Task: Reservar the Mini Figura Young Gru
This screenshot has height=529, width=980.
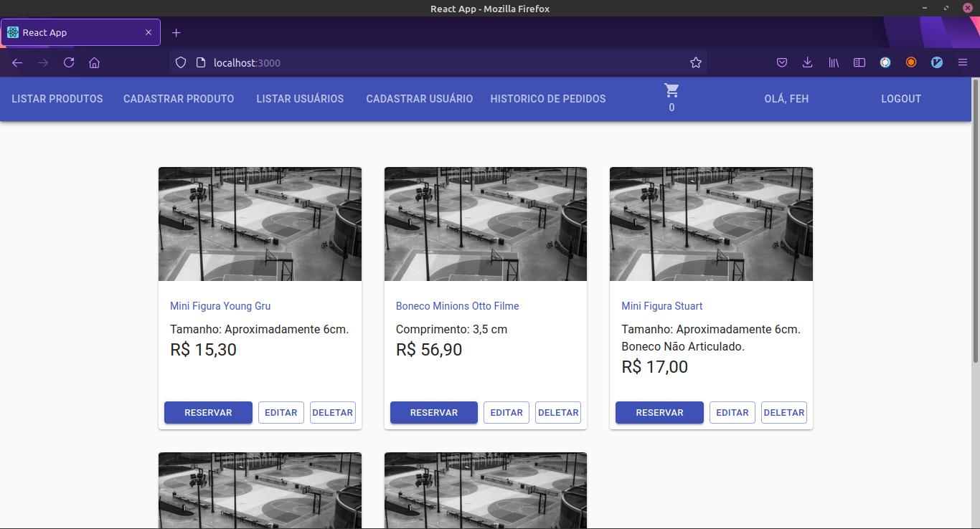Action: coord(208,413)
